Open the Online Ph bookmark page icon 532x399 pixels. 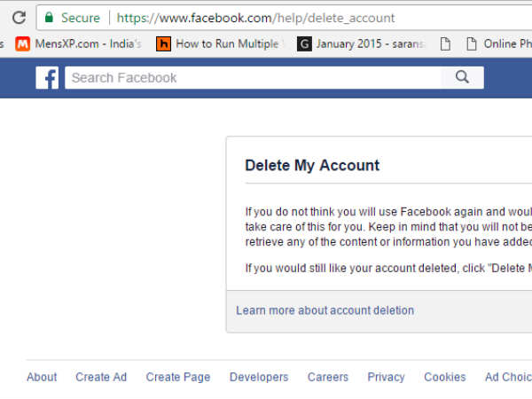click(x=445, y=43)
